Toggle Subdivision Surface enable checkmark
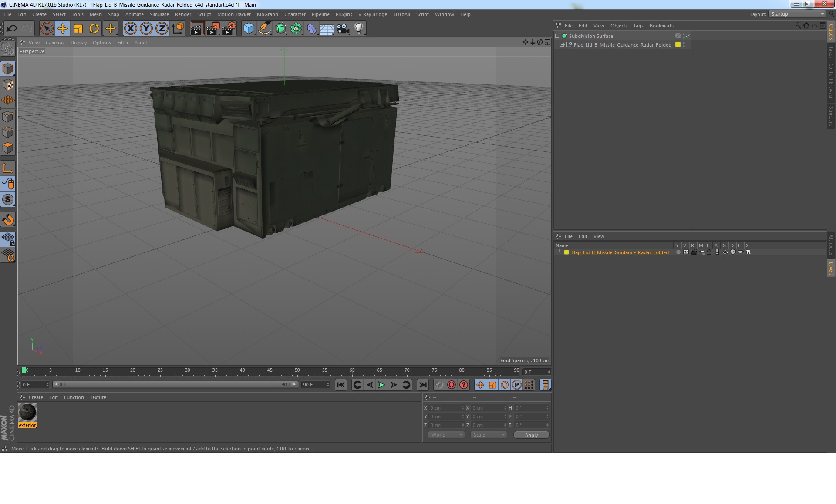 (x=688, y=36)
